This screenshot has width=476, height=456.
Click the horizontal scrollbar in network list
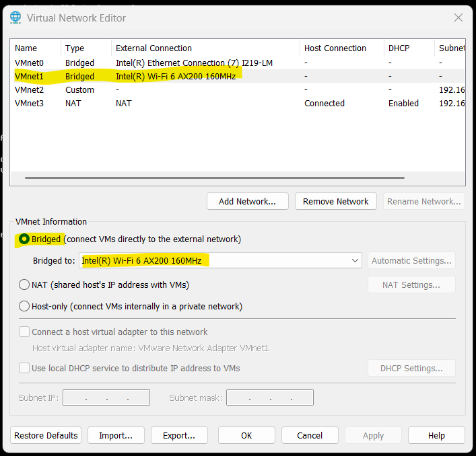pyautogui.click(x=215, y=178)
